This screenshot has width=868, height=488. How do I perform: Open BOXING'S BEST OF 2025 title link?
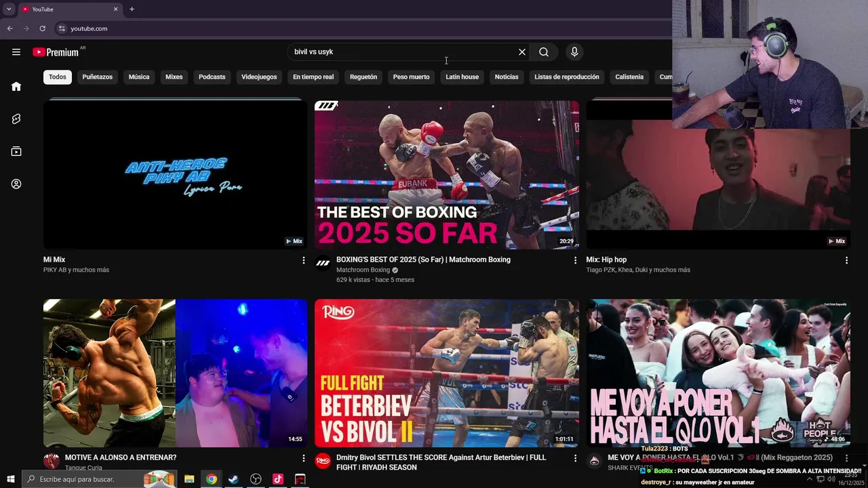(x=423, y=260)
